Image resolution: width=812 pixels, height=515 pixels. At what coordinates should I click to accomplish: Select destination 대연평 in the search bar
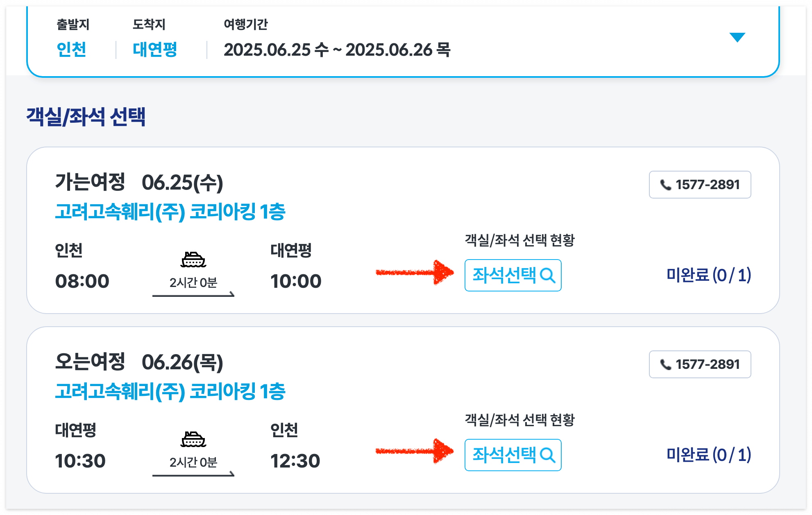tap(154, 50)
